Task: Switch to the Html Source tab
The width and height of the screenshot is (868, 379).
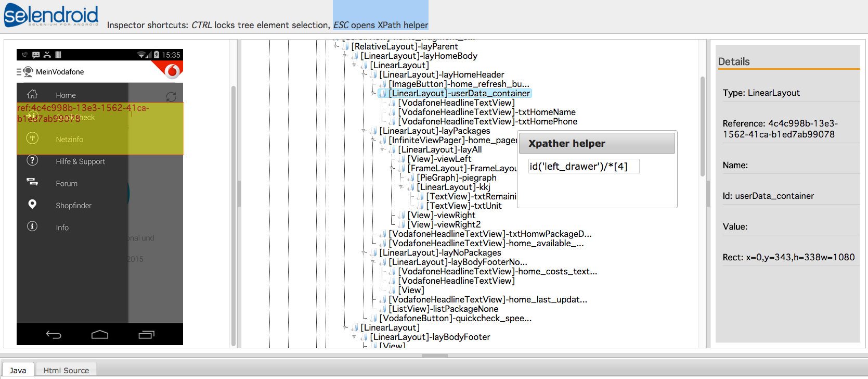Action: [66, 370]
